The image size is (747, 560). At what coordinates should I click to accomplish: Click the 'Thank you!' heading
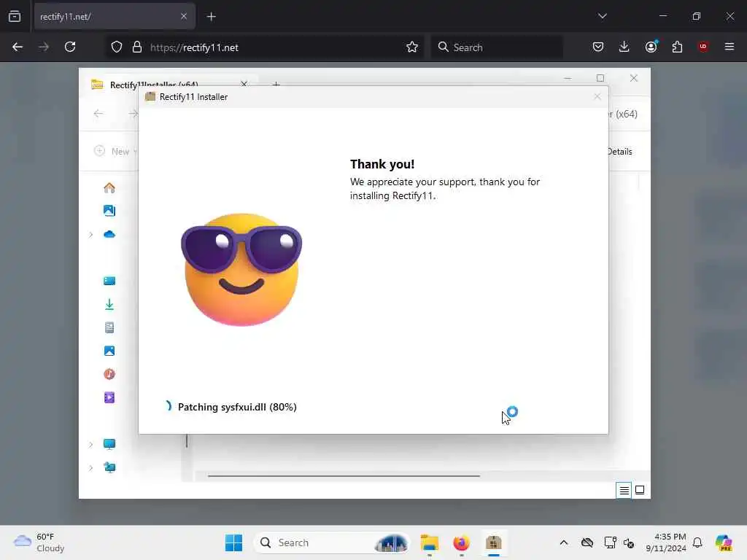tap(382, 164)
